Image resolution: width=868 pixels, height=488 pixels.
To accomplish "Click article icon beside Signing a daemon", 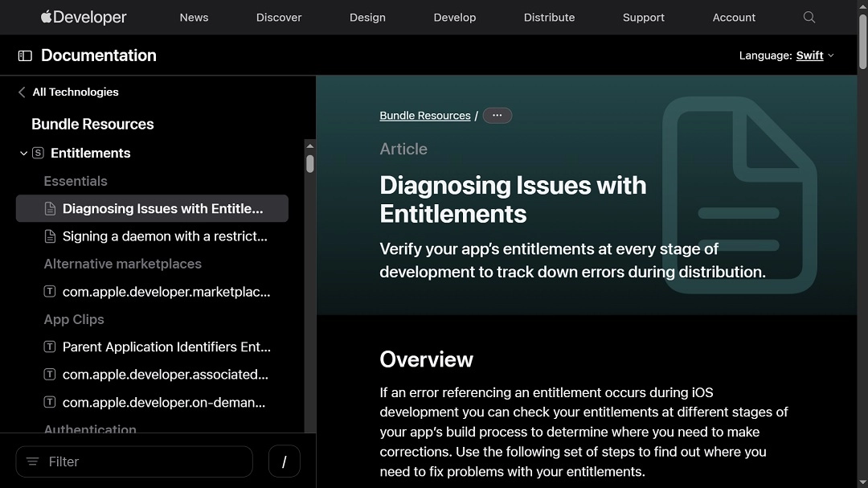I will (x=50, y=236).
